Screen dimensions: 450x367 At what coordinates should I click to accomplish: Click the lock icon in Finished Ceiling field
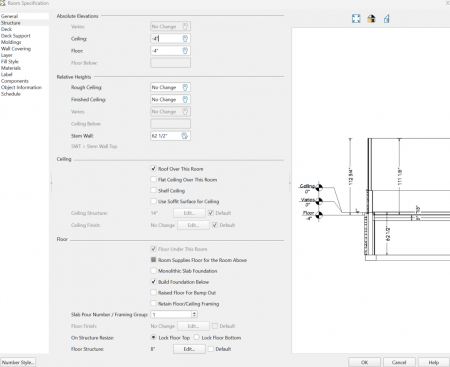(185, 99)
